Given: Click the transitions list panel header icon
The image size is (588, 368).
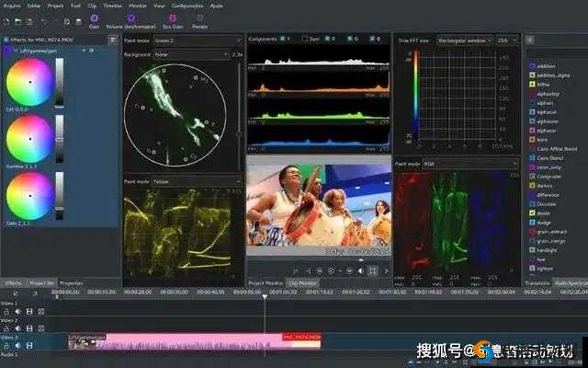Looking at the screenshot, I should 530,40.
